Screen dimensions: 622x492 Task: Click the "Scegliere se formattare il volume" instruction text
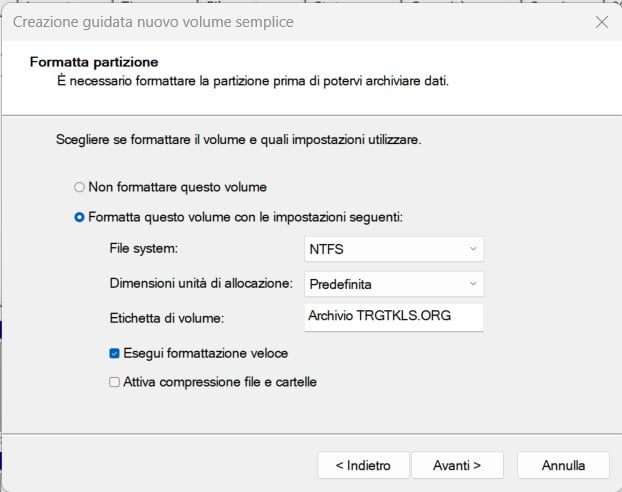pos(238,140)
